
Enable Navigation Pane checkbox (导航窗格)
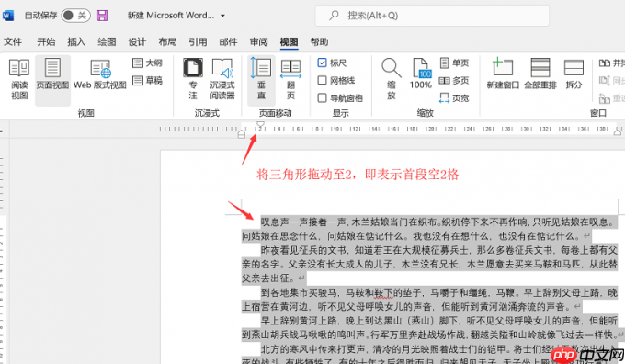(322, 97)
